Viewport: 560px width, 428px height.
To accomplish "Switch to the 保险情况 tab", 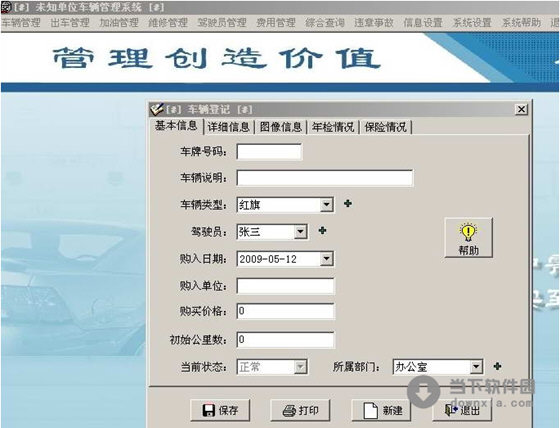I will coord(385,127).
